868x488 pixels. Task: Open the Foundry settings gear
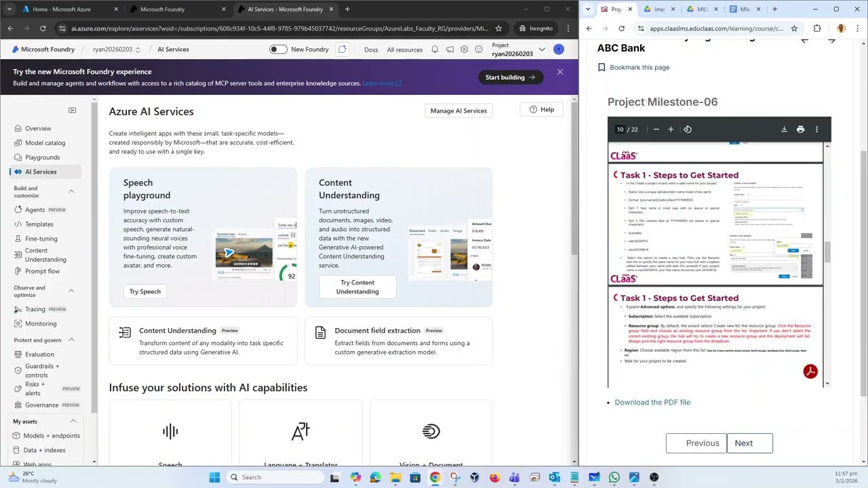click(464, 49)
